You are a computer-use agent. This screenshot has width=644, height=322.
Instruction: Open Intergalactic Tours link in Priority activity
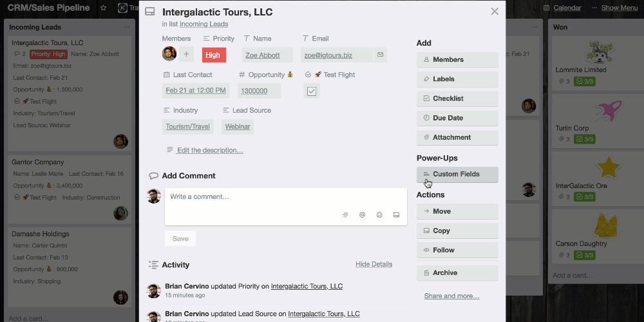307,287
